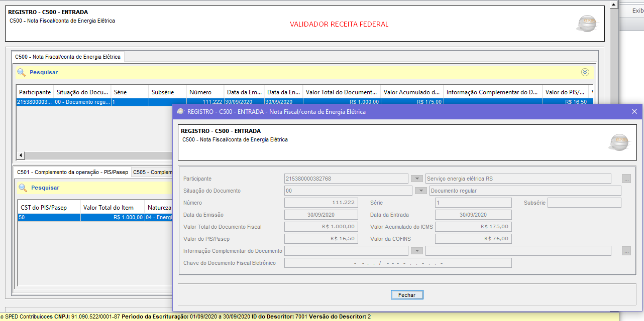Click the Pesquisar magnifier icon in top panel
Viewport: 644px width, 321px height.
click(21, 72)
